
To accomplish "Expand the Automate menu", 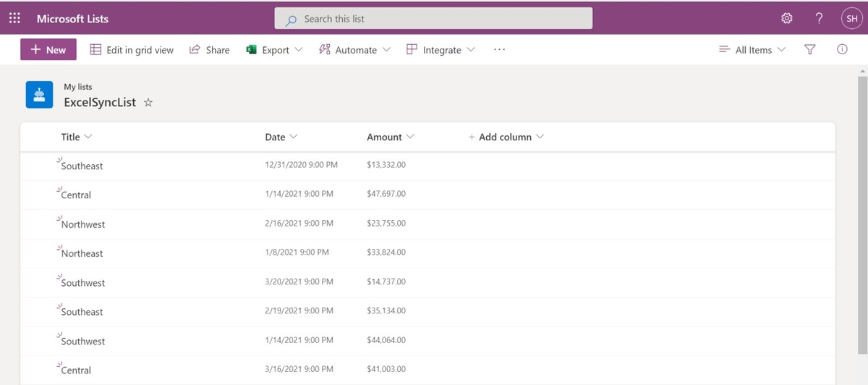I will tap(354, 50).
